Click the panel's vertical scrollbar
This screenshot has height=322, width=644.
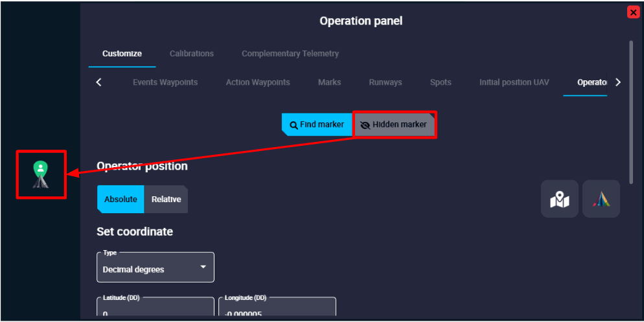point(630,110)
